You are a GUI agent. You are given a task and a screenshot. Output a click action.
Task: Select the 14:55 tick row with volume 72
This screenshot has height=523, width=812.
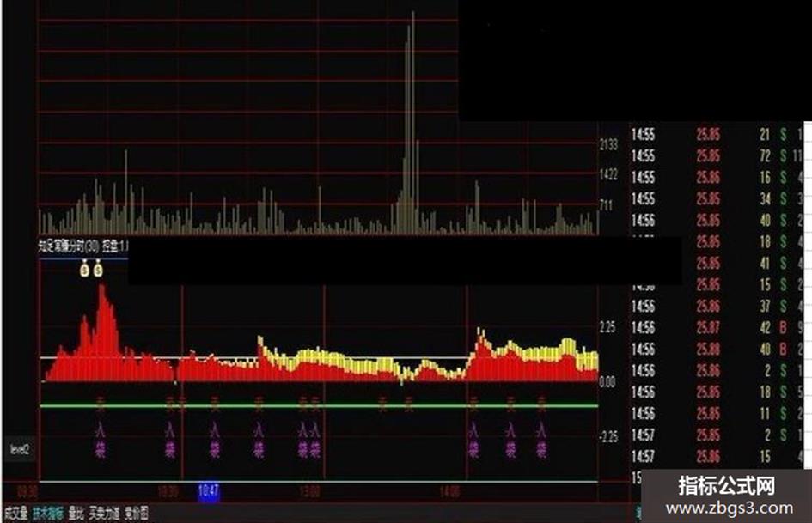pyautogui.click(x=717, y=155)
